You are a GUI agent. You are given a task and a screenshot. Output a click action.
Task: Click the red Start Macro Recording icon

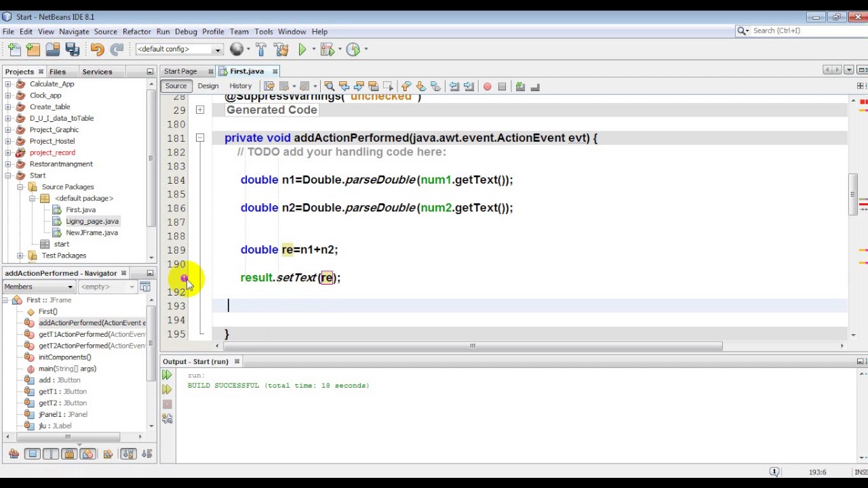487,86
